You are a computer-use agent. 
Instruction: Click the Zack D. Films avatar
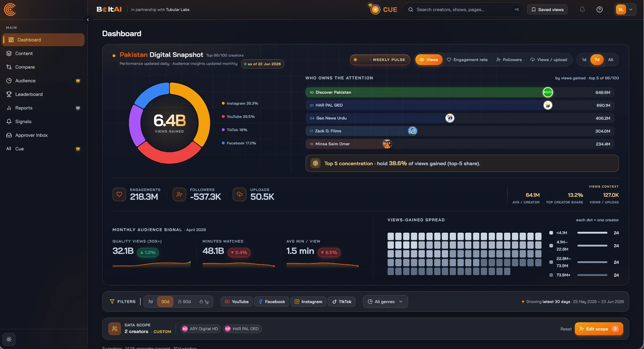412,131
